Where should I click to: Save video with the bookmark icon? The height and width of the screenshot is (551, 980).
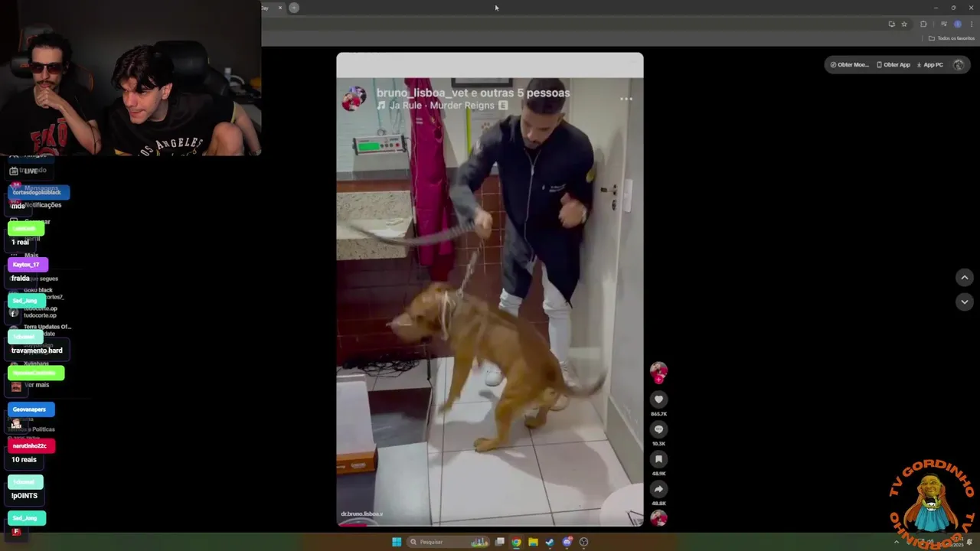click(x=658, y=459)
